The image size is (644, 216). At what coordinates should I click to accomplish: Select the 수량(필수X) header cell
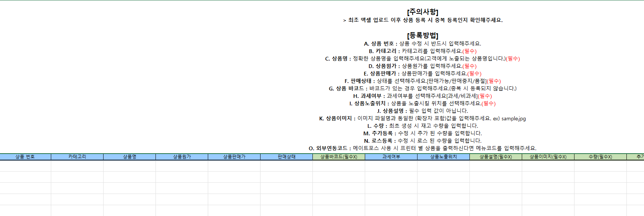(x=601, y=157)
